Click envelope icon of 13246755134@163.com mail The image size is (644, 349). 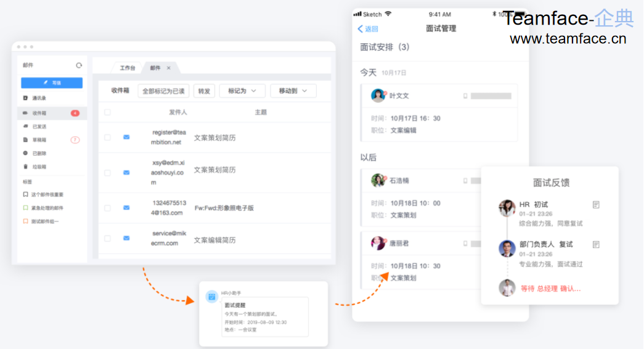(126, 208)
